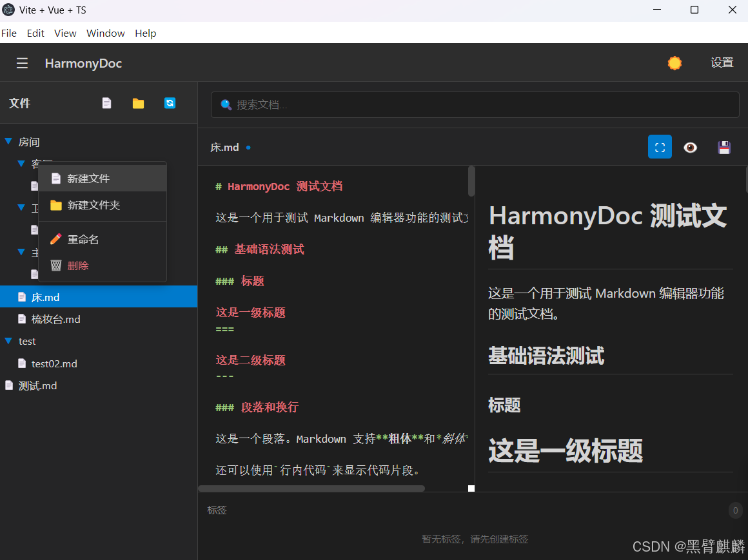Screen dimensions: 748x560
Task: Click the pencil icon beside 重命名
Action: coord(56,239)
